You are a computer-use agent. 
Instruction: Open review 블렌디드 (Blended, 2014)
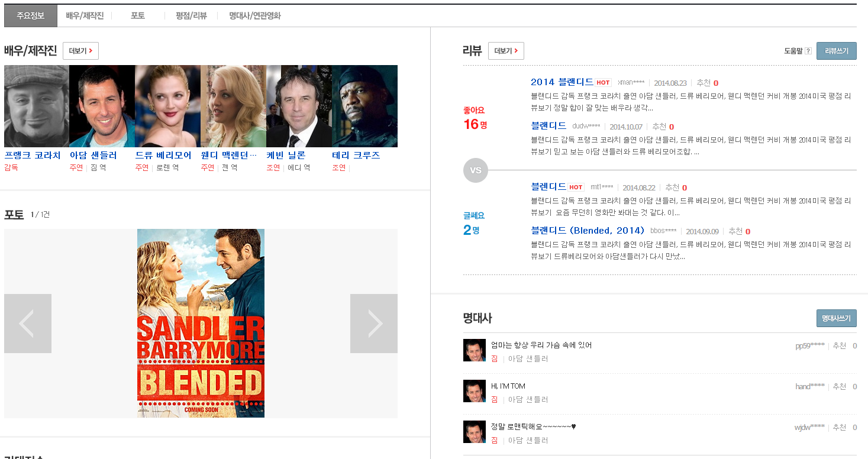(588, 230)
